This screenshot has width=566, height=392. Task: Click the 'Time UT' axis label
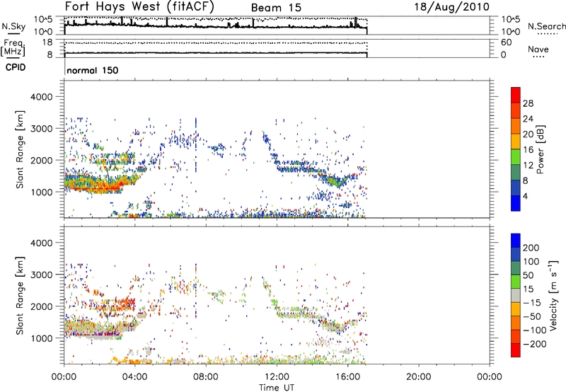(x=277, y=388)
